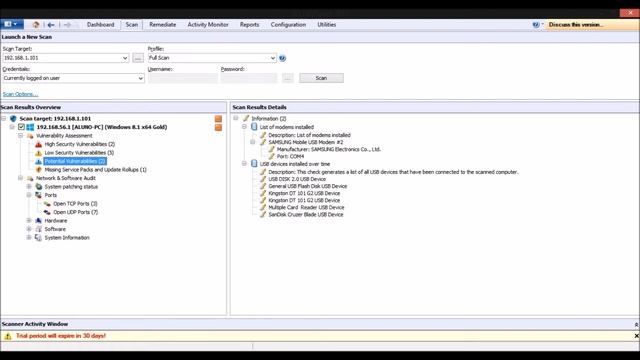Click the System Information node icon
Screen dimensions: 640x360
pos(38,238)
